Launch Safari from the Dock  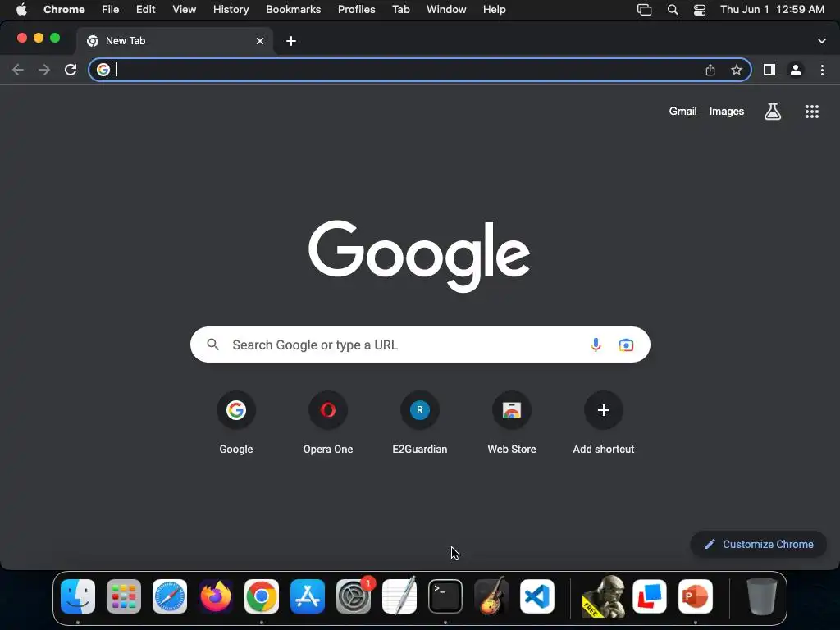click(x=170, y=596)
